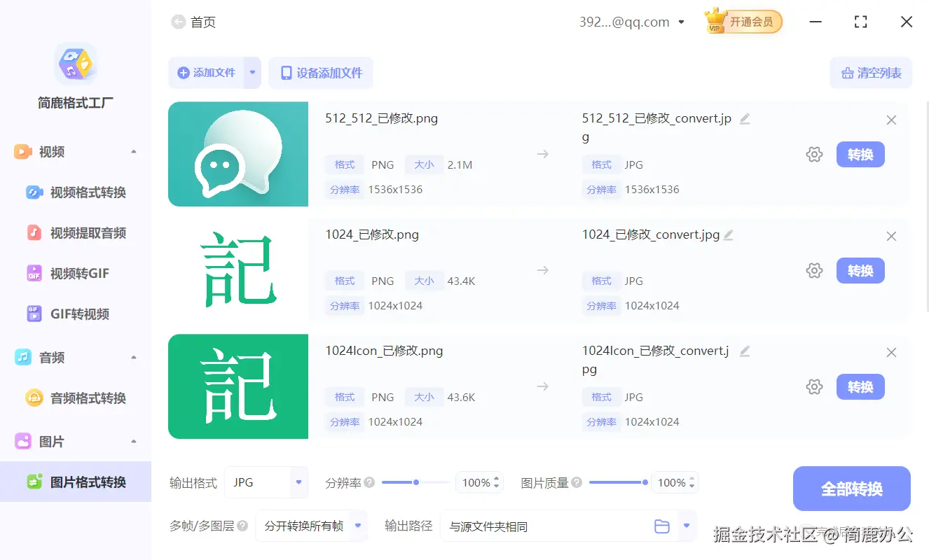
Task: Open the 分开转换所有帧 dropdown
Action: tap(311, 526)
